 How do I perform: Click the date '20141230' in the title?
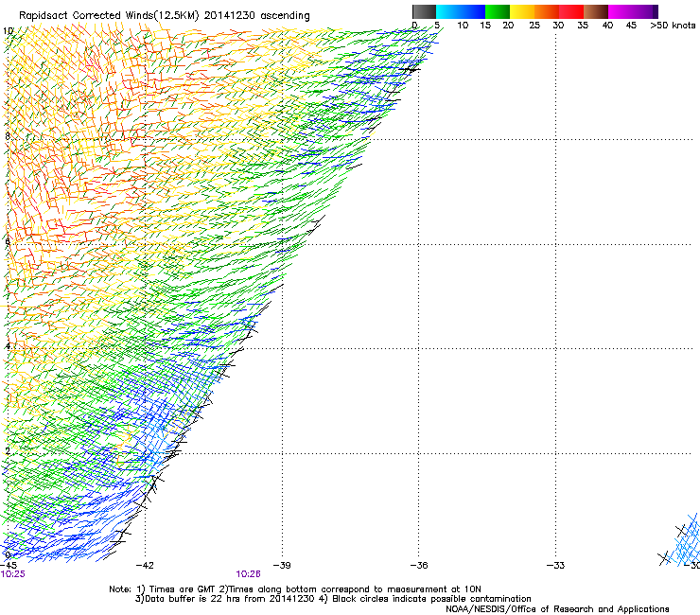pos(230,15)
